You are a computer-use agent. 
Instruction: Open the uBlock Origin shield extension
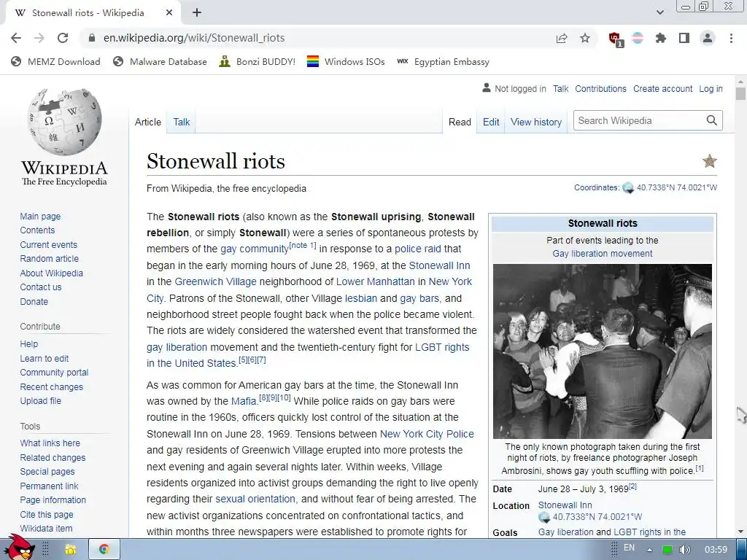click(x=616, y=39)
